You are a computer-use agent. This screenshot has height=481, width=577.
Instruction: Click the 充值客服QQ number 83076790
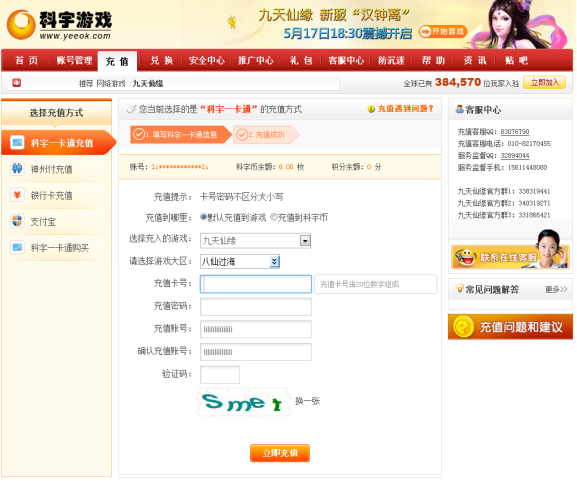515,131
